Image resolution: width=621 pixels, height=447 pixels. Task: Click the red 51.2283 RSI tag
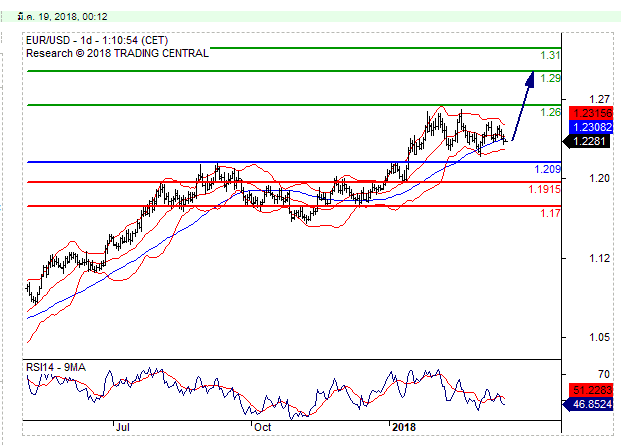tap(591, 390)
